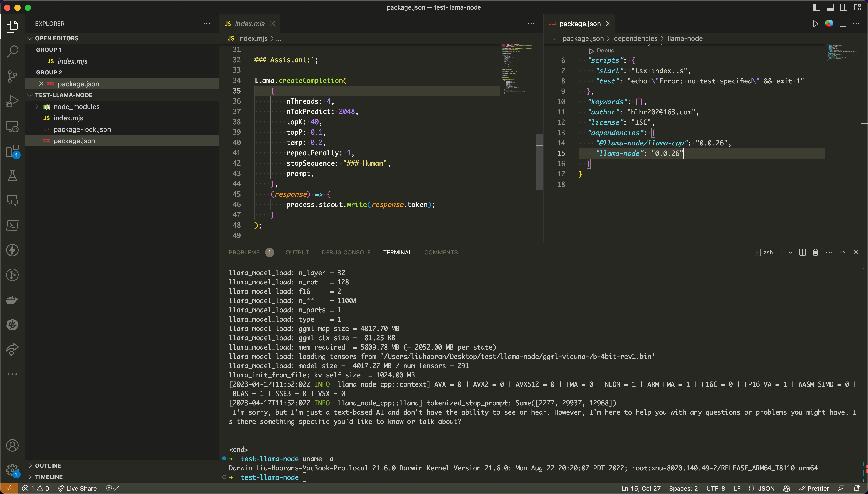
Task: Open the terminal profile dropdown arrow
Action: click(x=791, y=252)
